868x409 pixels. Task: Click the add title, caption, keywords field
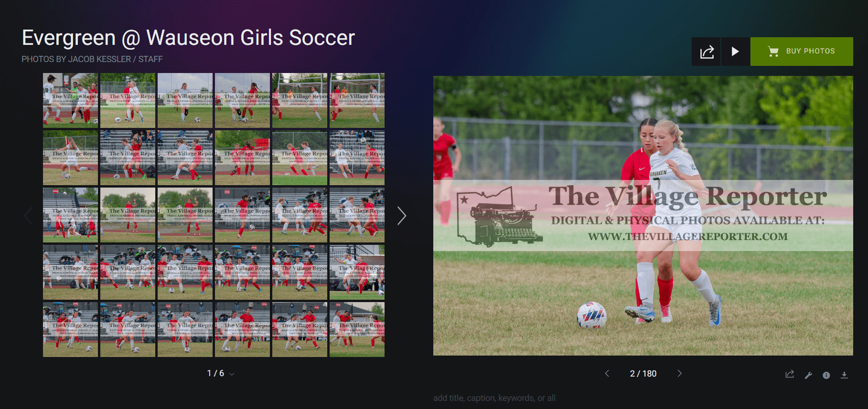tap(494, 398)
